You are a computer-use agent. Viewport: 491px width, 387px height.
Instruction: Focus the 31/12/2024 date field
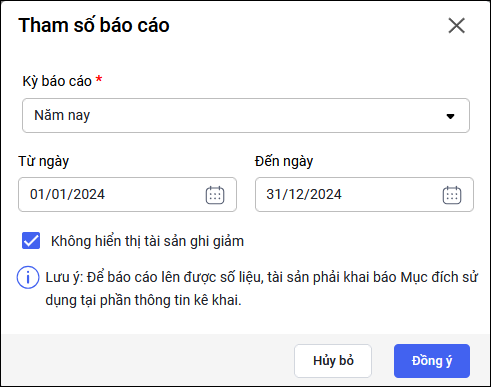point(364,195)
